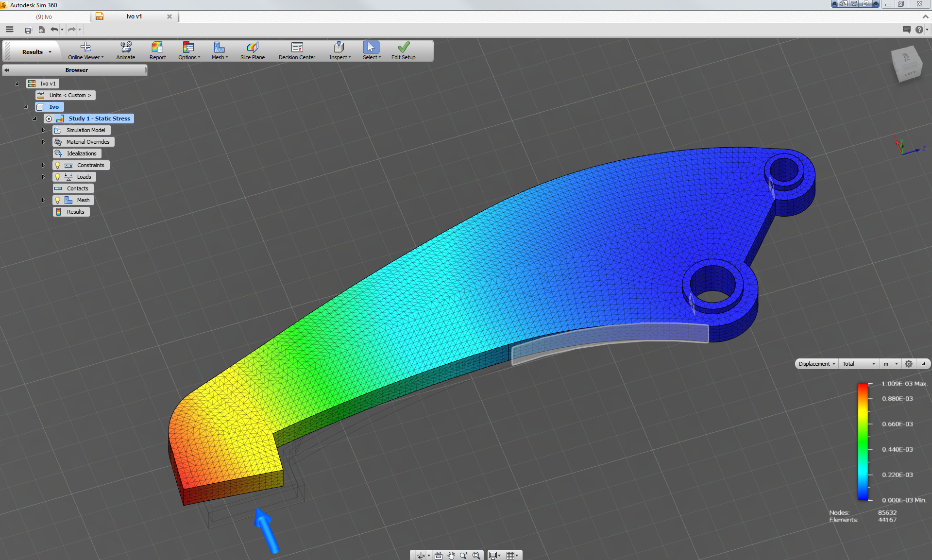Viewport: 932px width, 560px height.
Task: Select Idealizations in browser tree
Action: click(x=77, y=153)
